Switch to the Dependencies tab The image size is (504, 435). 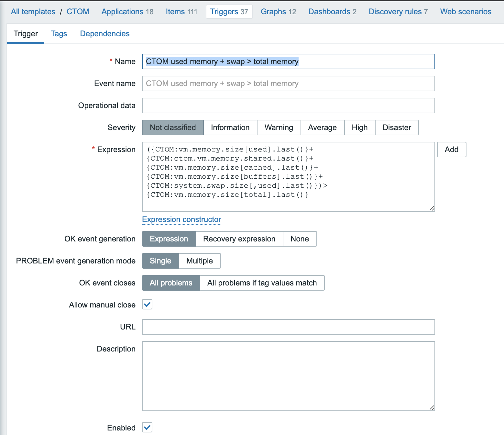click(105, 34)
